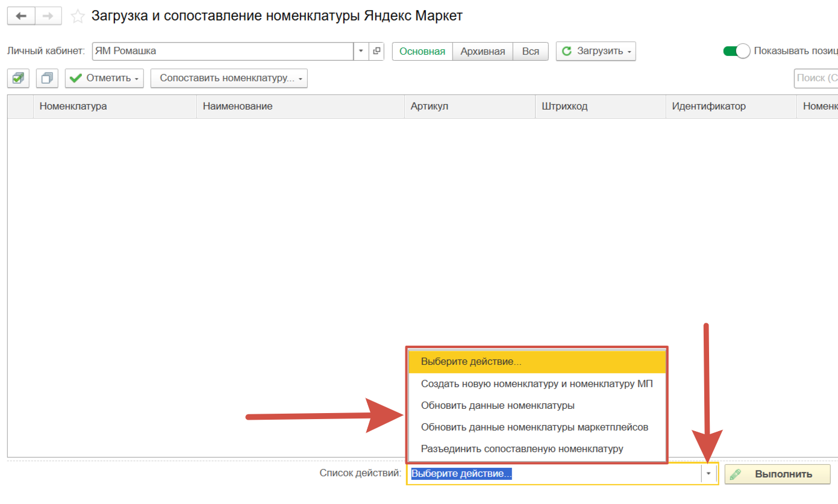Switch to the Вся tab

[531, 51]
